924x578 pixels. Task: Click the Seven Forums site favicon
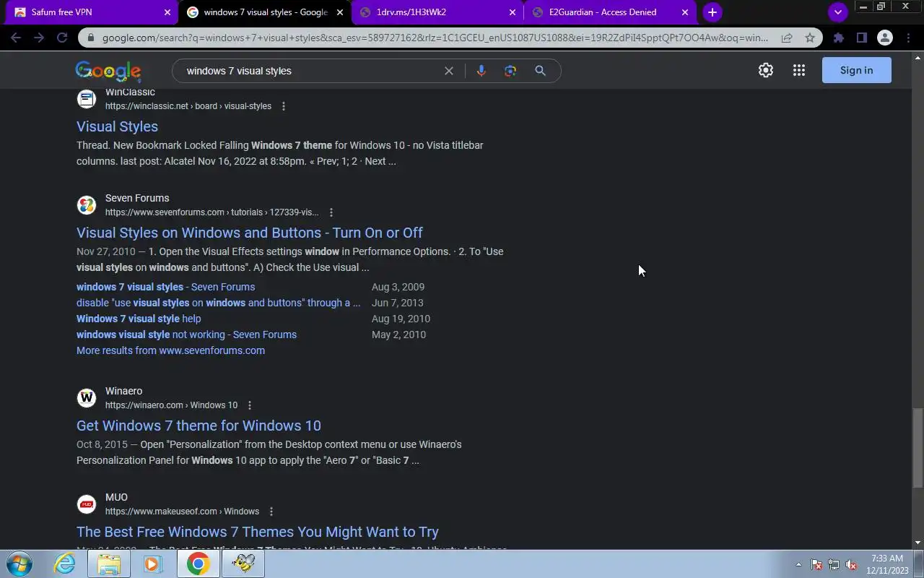point(87,205)
